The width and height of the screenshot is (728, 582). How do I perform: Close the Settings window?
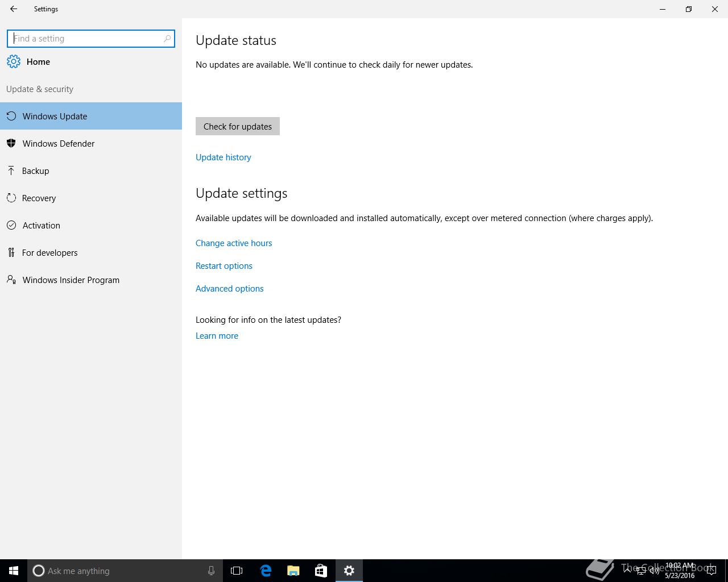click(715, 9)
